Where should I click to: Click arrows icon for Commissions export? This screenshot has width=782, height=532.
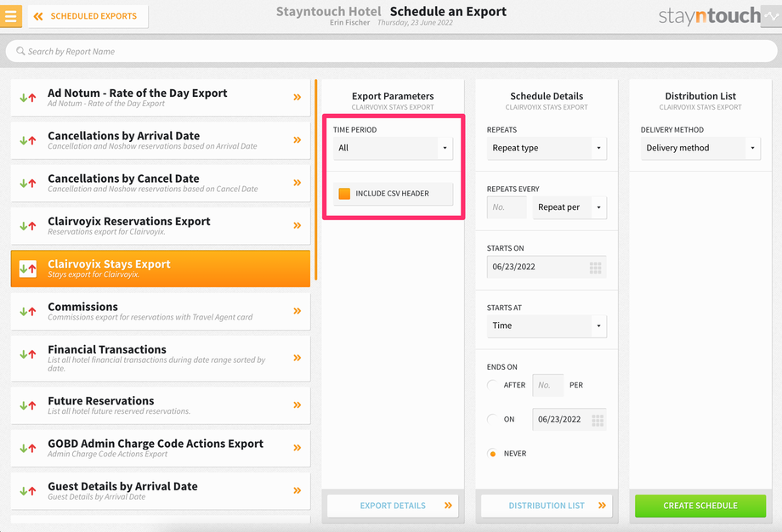click(x=28, y=312)
